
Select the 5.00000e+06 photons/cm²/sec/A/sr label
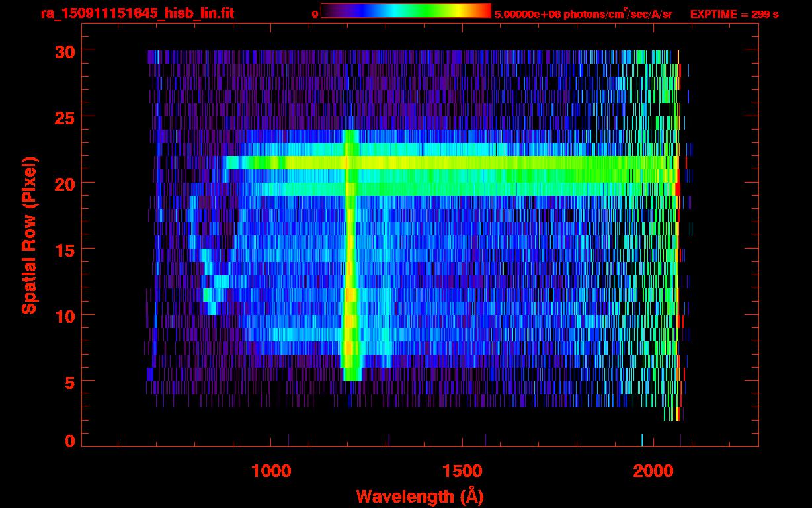click(x=583, y=13)
